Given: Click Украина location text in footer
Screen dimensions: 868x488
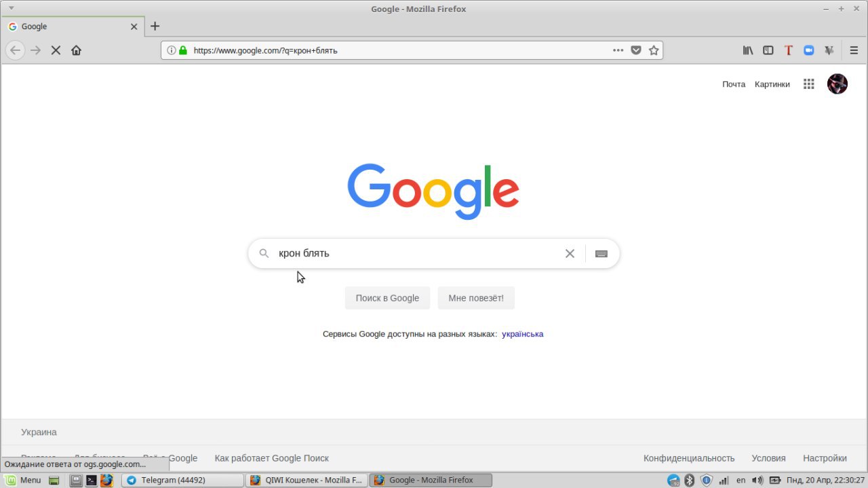Looking at the screenshot, I should coord(39,432).
